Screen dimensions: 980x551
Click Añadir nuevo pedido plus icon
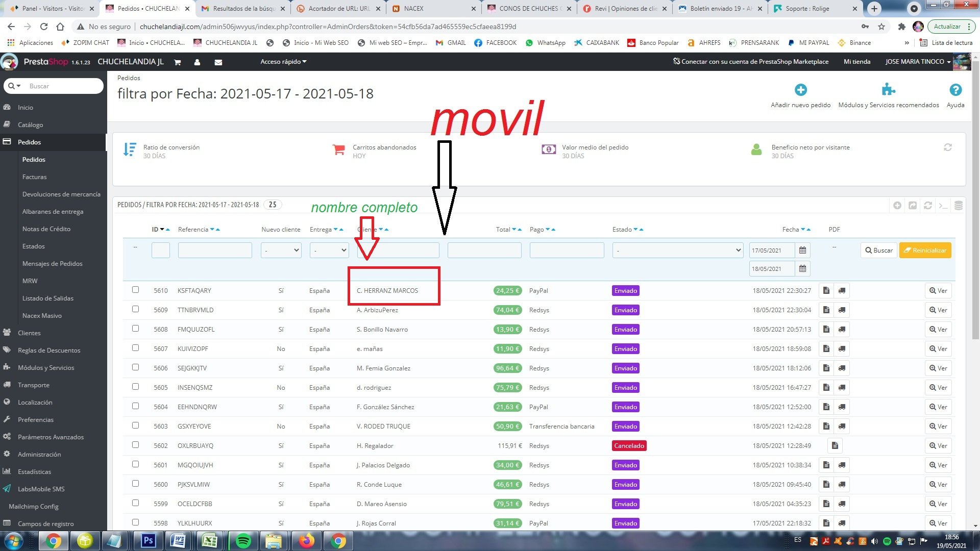(800, 90)
